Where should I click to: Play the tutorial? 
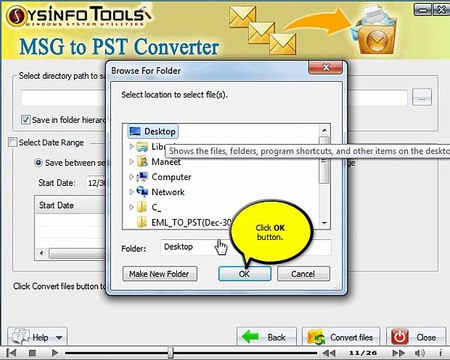point(55,353)
